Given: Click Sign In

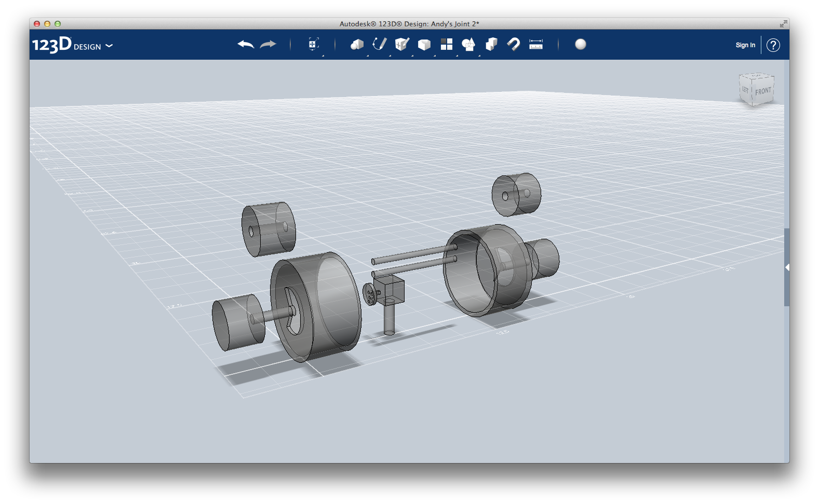Looking at the screenshot, I should [745, 45].
